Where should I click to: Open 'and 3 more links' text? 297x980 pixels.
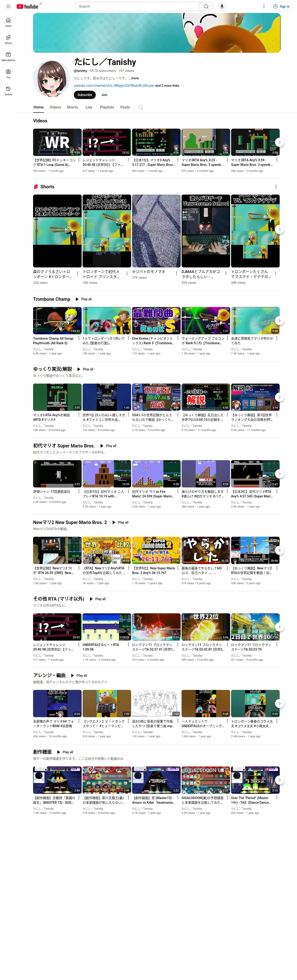tap(167, 86)
